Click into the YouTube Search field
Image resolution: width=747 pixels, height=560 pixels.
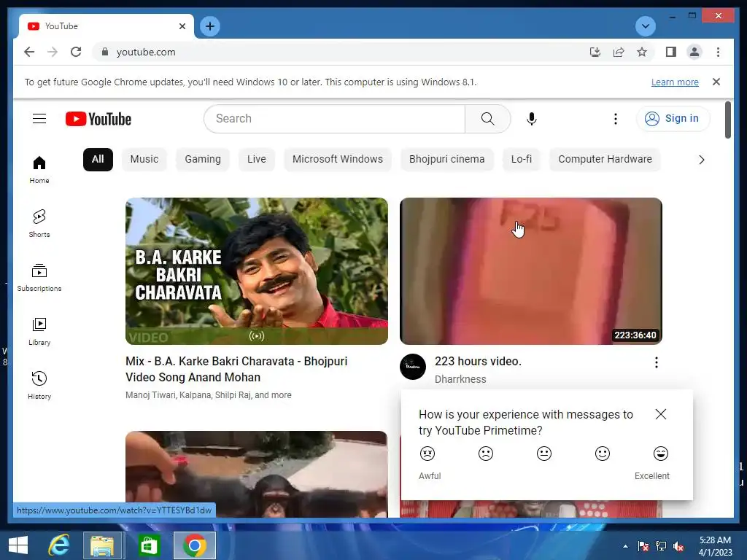pyautogui.click(x=334, y=119)
